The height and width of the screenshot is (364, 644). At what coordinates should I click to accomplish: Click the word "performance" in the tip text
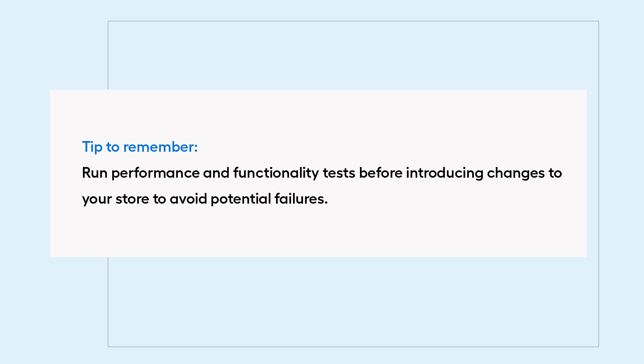point(156,174)
